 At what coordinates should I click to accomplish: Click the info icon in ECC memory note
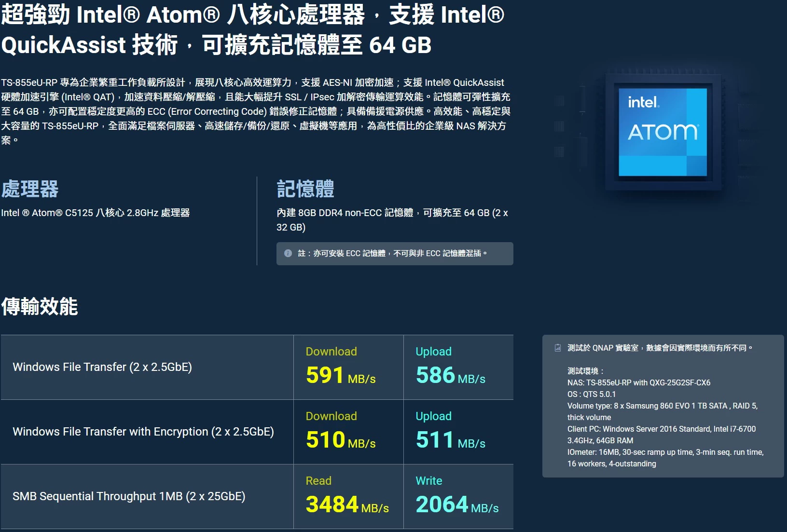[x=288, y=253]
